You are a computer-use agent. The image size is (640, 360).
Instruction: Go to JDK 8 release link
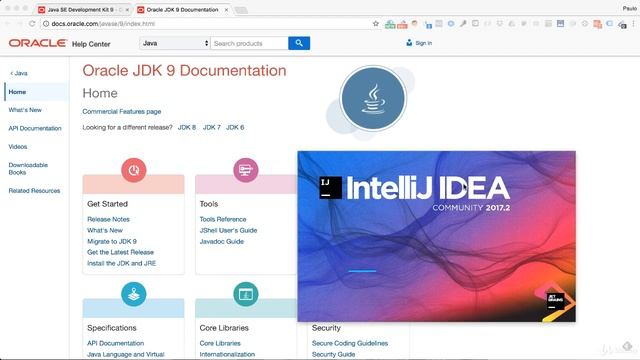pos(187,127)
